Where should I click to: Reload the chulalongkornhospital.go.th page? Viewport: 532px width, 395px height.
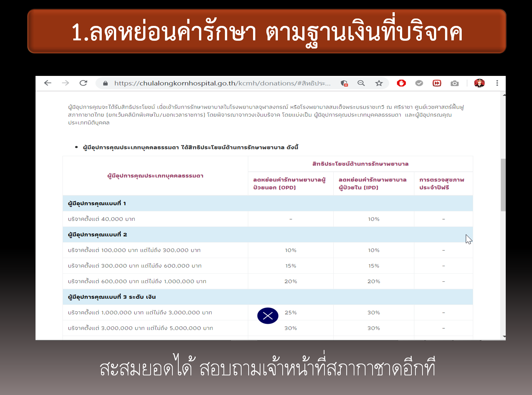83,83
